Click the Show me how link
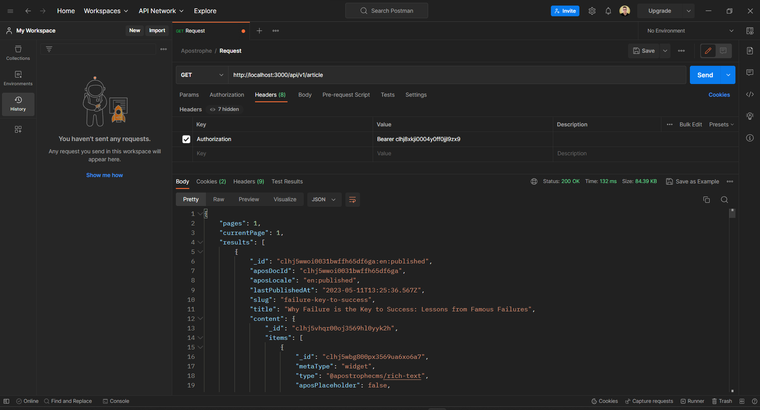Screen dimensions: 760x410 (x=105, y=175)
